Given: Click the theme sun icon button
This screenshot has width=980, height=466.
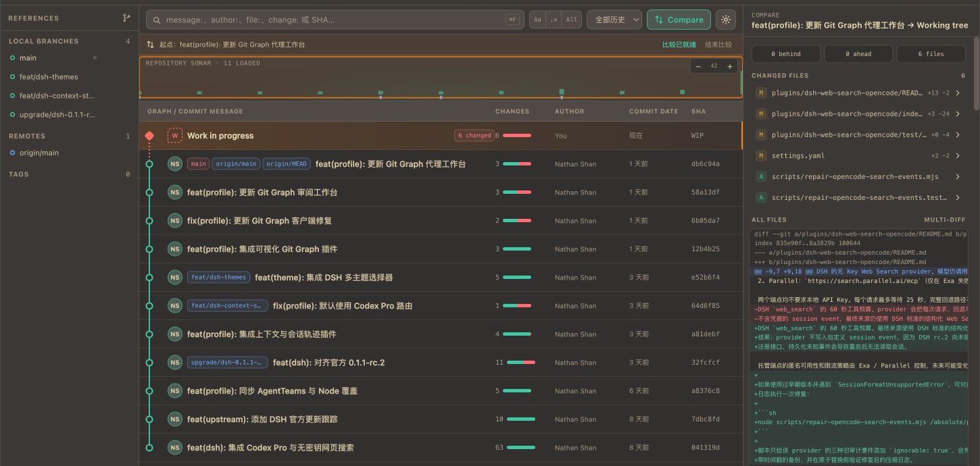Looking at the screenshot, I should 726,20.
